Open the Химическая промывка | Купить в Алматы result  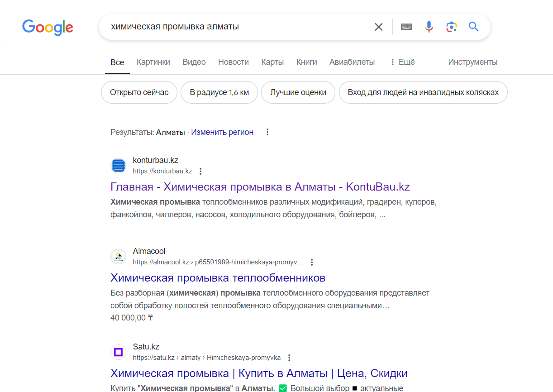tap(259, 373)
